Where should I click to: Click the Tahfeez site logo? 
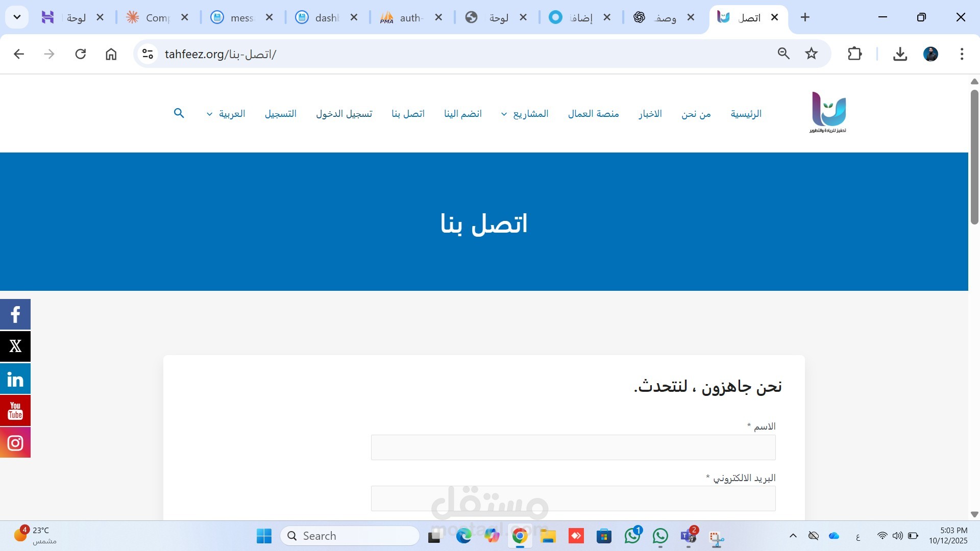tap(828, 112)
